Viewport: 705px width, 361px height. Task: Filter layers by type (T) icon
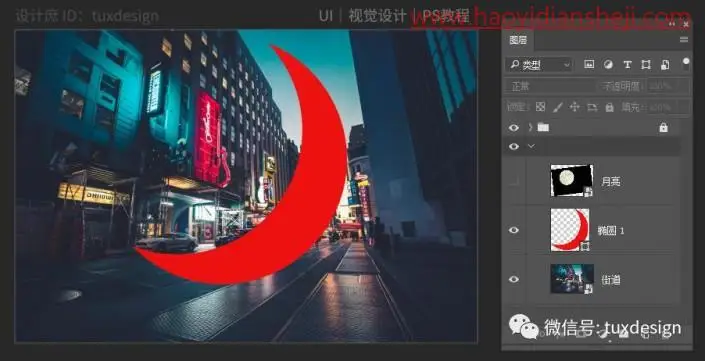pyautogui.click(x=627, y=65)
